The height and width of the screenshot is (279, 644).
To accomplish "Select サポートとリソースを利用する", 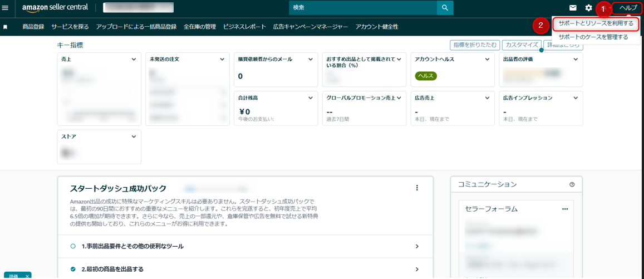I will pos(596,24).
